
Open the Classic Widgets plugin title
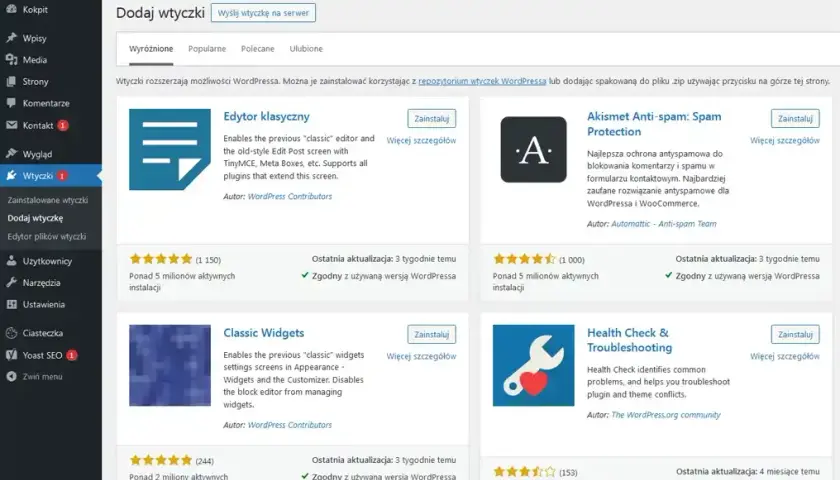click(x=264, y=333)
